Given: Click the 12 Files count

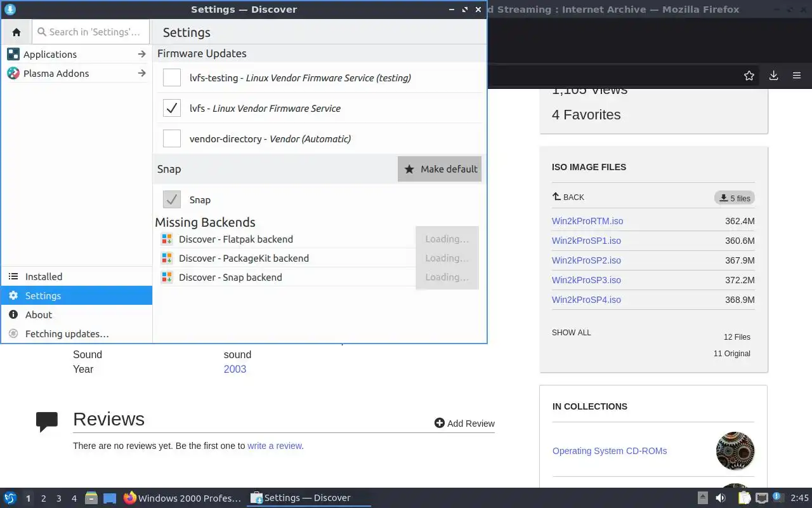Looking at the screenshot, I should point(737,337).
